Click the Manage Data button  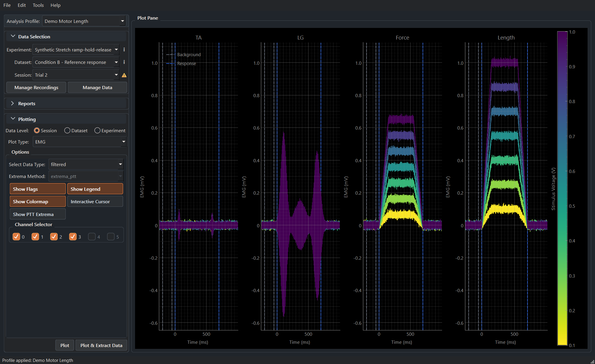[x=97, y=87]
